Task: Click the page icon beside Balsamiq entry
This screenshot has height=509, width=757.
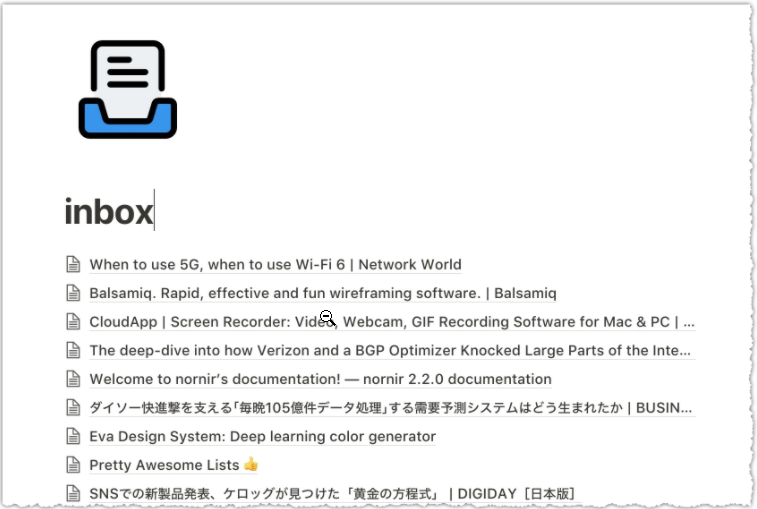Action: [x=73, y=293]
